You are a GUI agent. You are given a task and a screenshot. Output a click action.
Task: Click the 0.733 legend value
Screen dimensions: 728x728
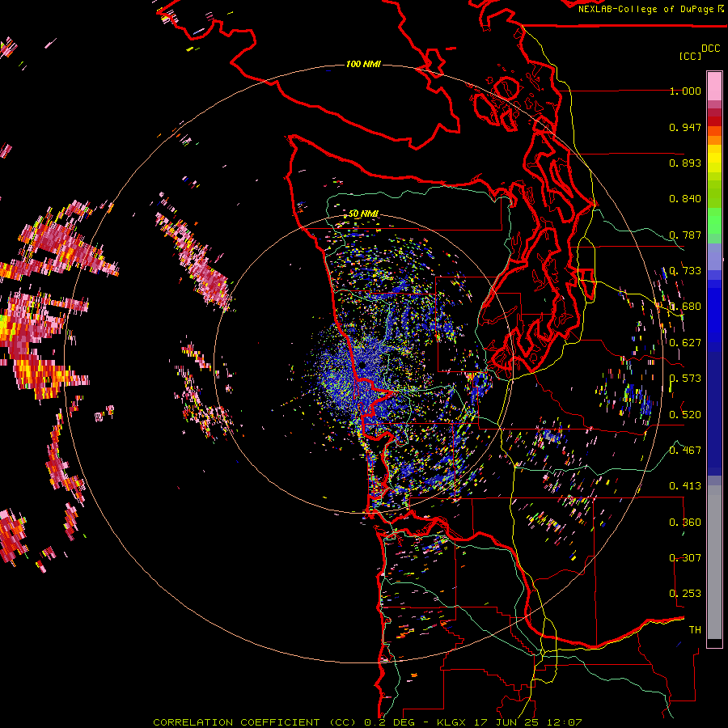coord(685,271)
